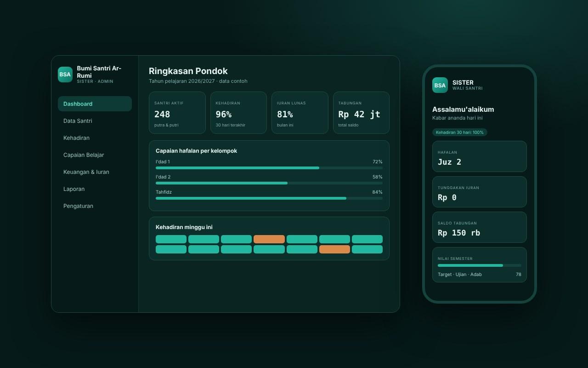Screen dimensions: 588x368
Task: Click 'Bumi Santri Ar-Rumi' sidebar title
Action: [99, 72]
